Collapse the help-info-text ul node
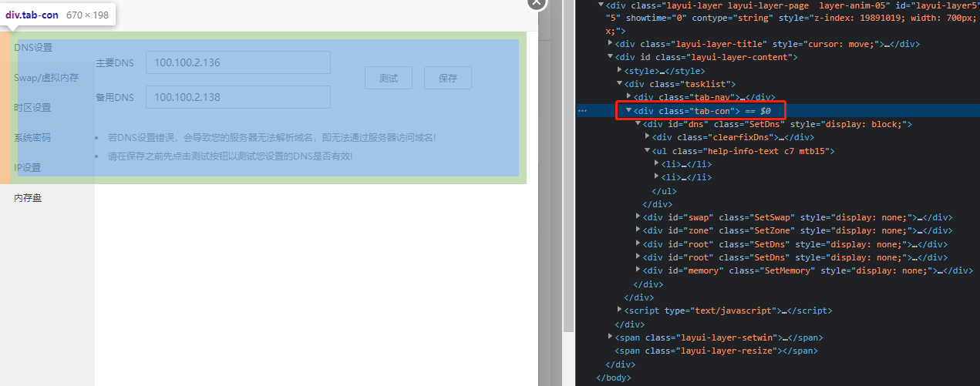Viewport: 980px width, 386px height. tap(648, 151)
